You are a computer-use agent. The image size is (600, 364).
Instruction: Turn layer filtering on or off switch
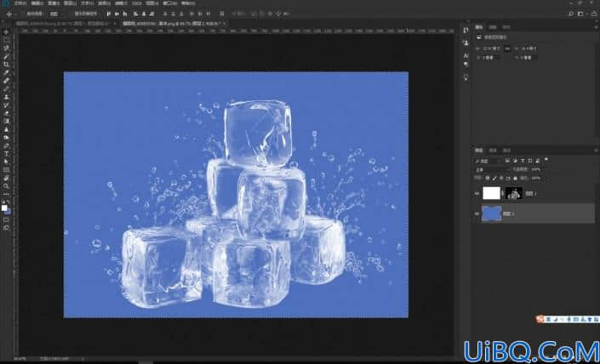546,159
